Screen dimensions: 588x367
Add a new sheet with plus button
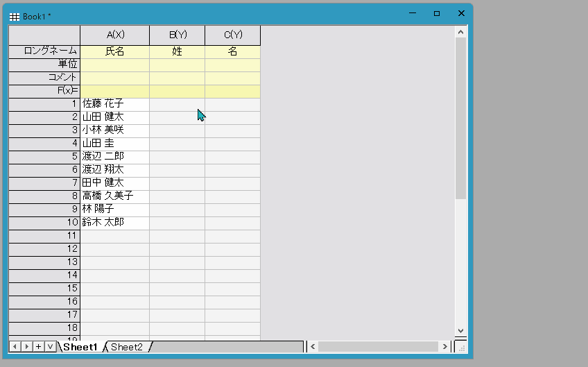pos(38,346)
